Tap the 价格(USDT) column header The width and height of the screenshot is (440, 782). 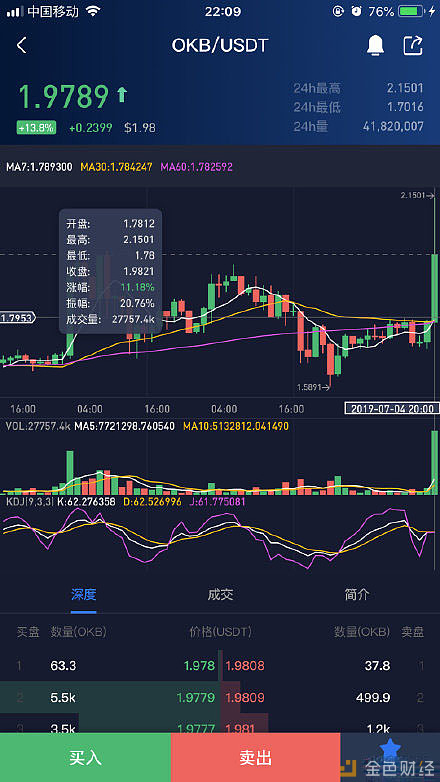tap(220, 632)
